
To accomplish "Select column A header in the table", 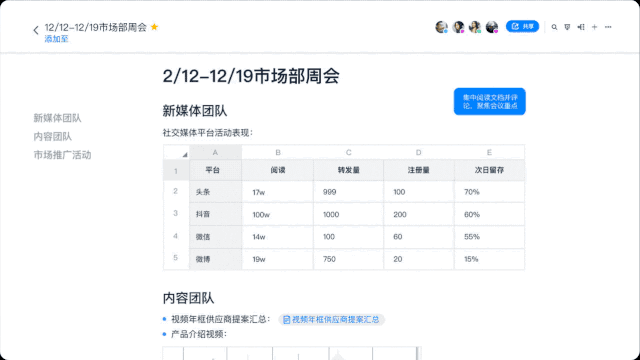I will click(x=215, y=152).
